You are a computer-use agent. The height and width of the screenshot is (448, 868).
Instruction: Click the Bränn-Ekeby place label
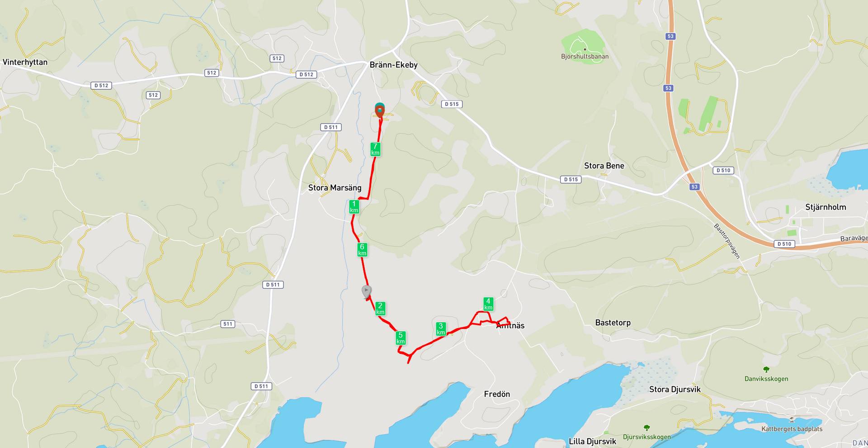(393, 65)
